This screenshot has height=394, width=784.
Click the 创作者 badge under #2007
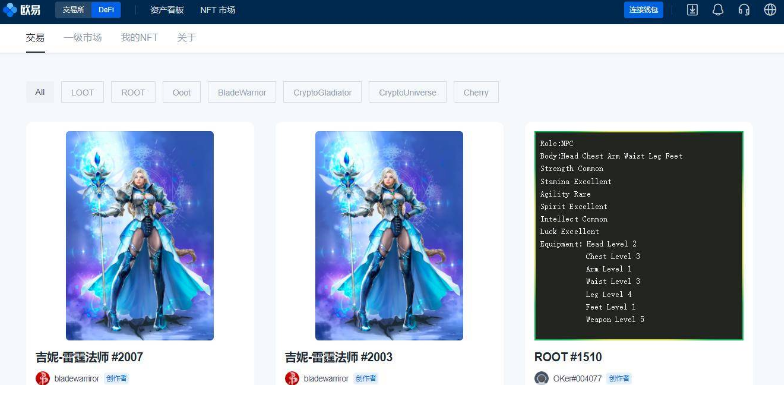(116, 378)
